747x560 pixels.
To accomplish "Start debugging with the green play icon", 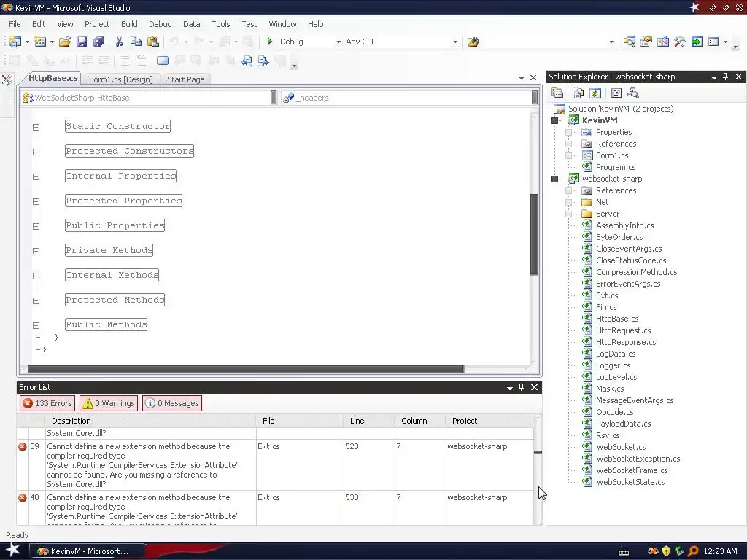I will [270, 42].
